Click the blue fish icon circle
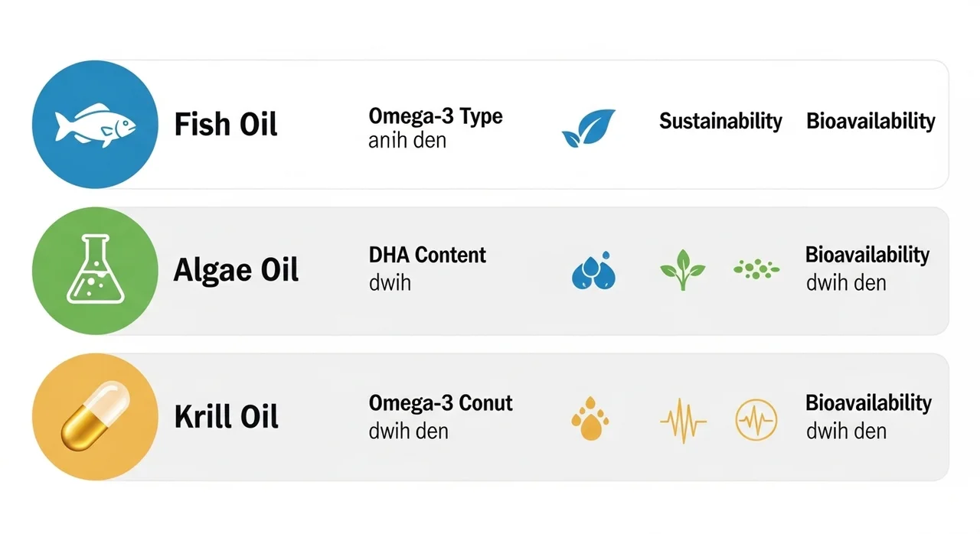Viewport: 980px width, 534px height. click(95, 124)
